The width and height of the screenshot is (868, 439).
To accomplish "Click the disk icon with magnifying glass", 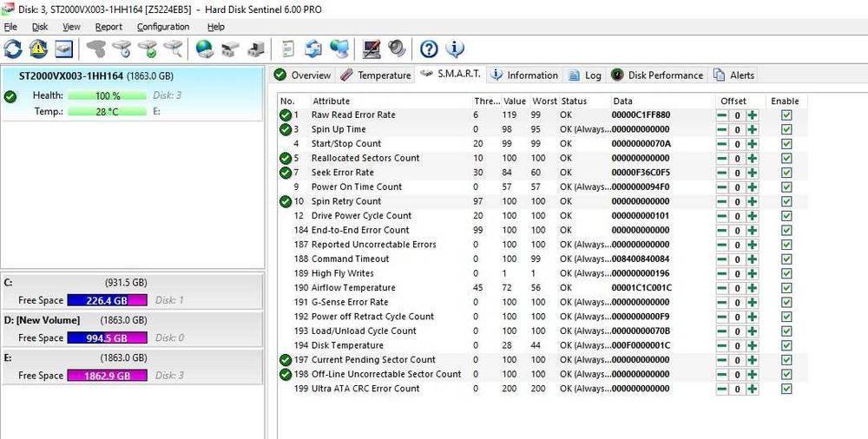I will (173, 49).
